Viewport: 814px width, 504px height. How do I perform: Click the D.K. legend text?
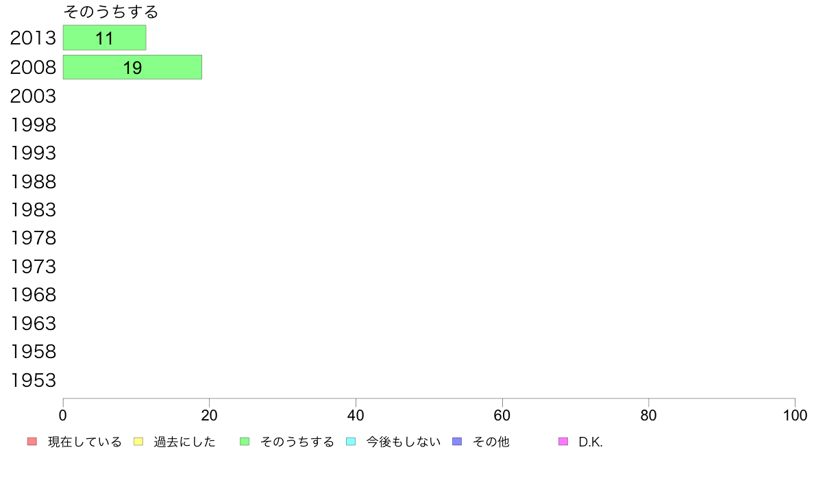click(x=591, y=442)
